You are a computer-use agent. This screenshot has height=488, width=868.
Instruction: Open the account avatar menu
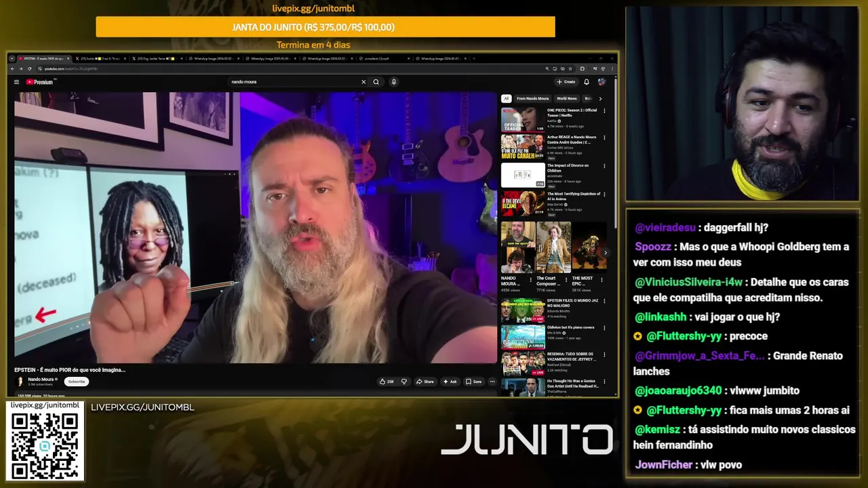point(601,82)
